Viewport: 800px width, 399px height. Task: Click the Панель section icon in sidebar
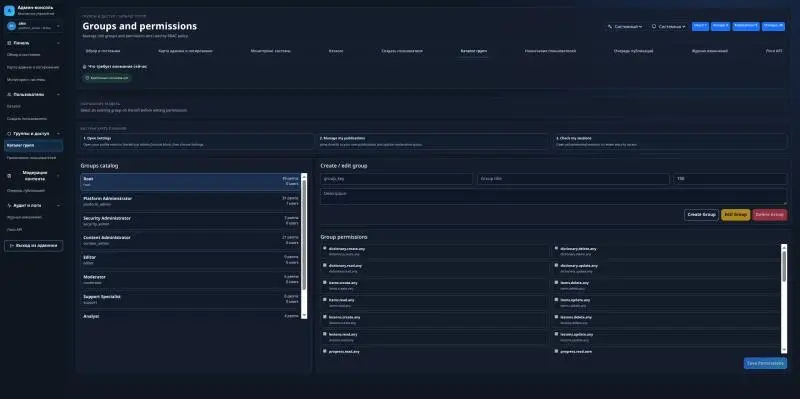coord(9,43)
